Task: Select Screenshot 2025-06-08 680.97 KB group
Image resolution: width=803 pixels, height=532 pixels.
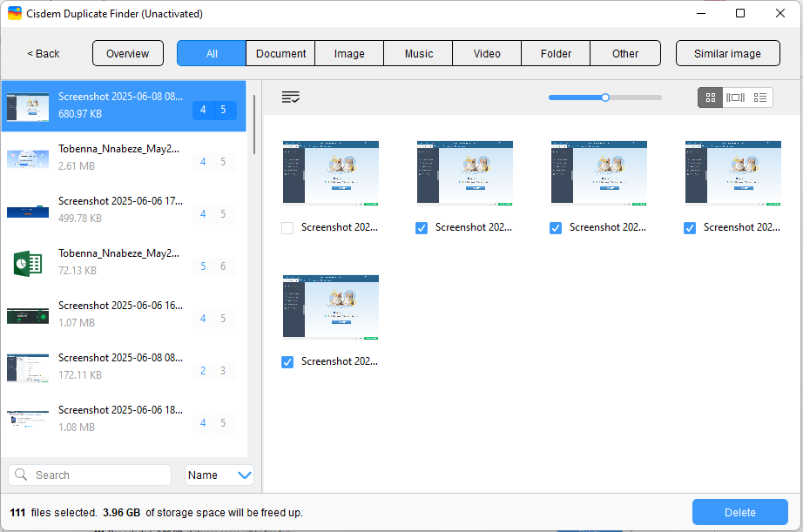Action: click(124, 105)
